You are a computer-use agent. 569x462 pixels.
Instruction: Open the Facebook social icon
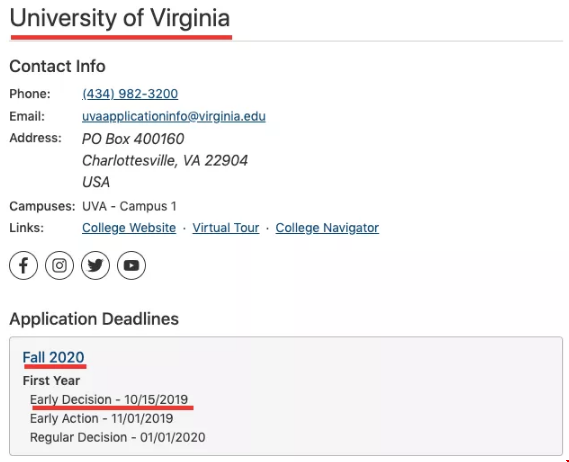coord(24,265)
